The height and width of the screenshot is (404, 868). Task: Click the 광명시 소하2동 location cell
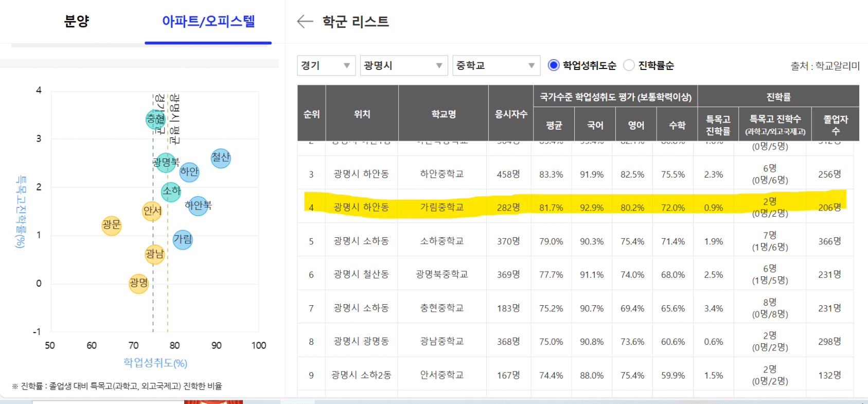361,375
